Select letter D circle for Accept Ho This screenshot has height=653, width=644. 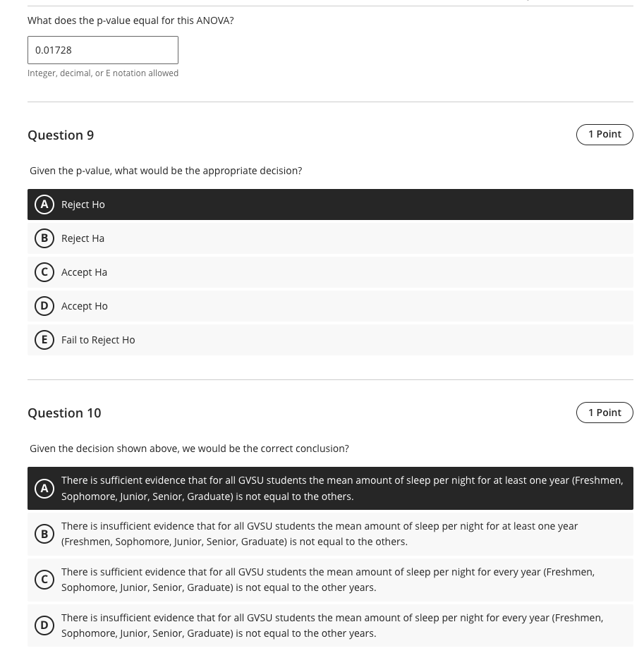[x=44, y=306]
